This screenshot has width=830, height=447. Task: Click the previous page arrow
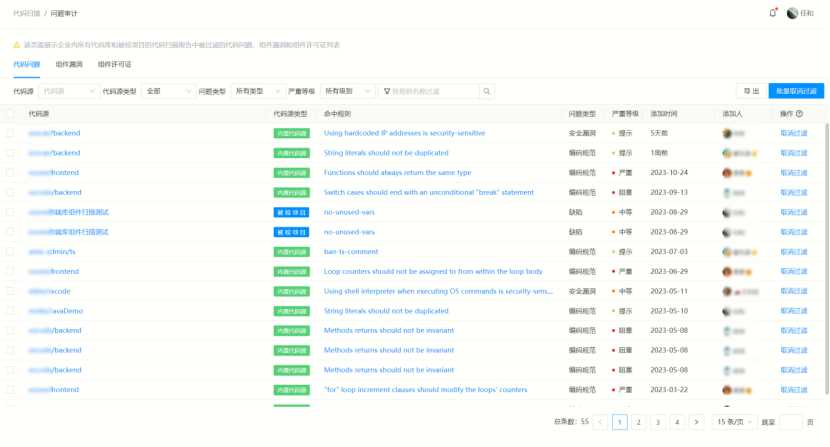[600, 422]
